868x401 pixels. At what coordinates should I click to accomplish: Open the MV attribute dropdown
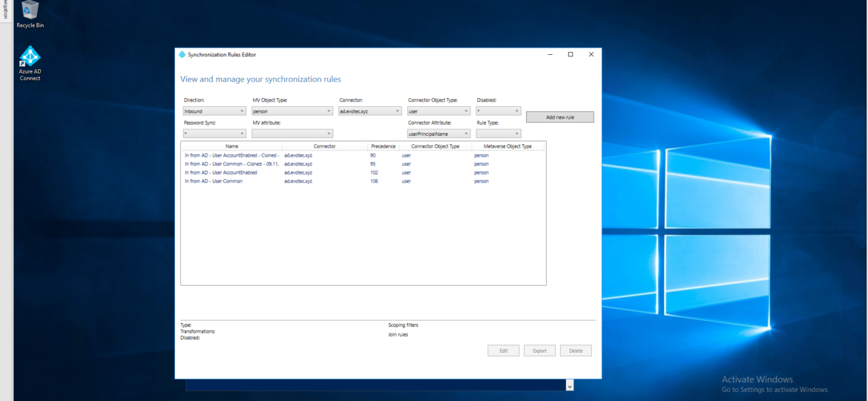tap(292, 134)
